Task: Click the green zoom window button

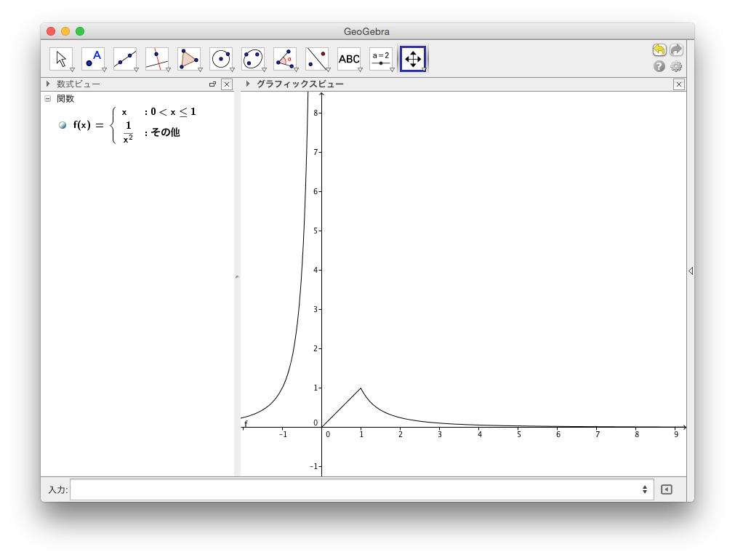Action: click(x=80, y=31)
